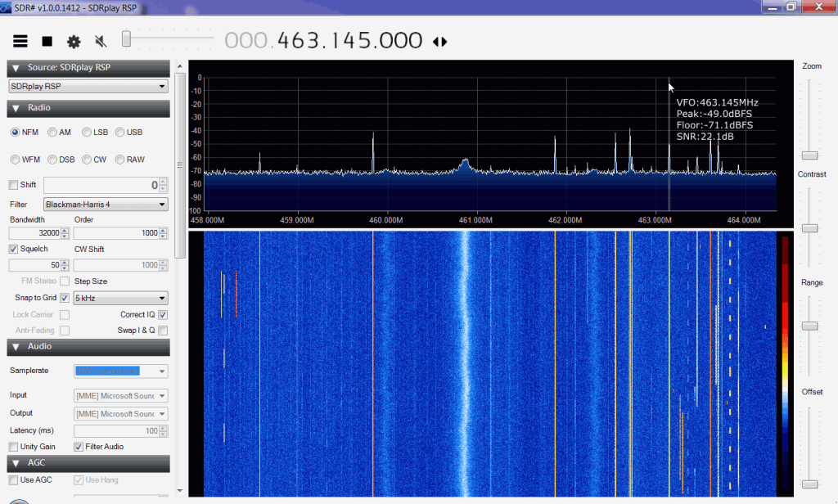This screenshot has height=504, width=838.
Task: Select the WFM mode option
Action: (x=13, y=159)
